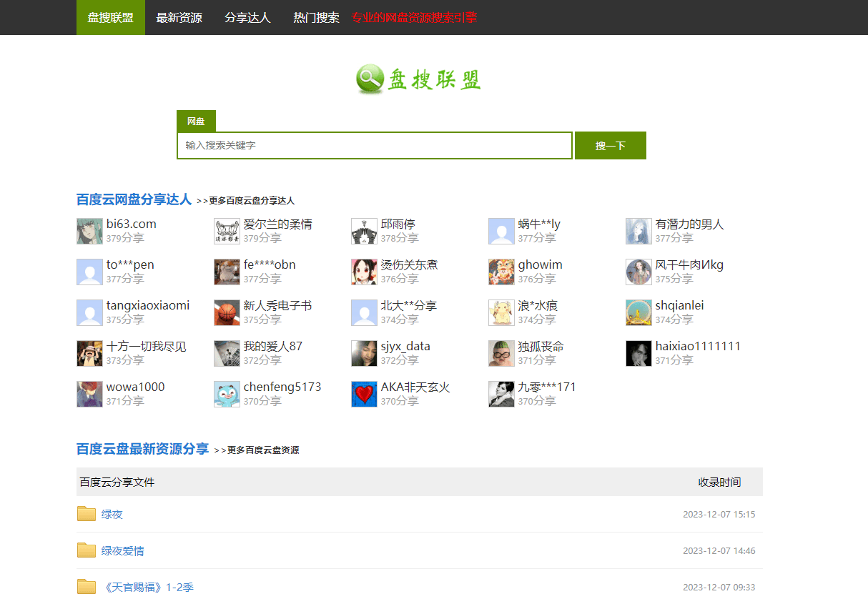Screen dimensions: 868x599
Task: Open the folder icon beside 绿夜
Action: click(x=86, y=513)
